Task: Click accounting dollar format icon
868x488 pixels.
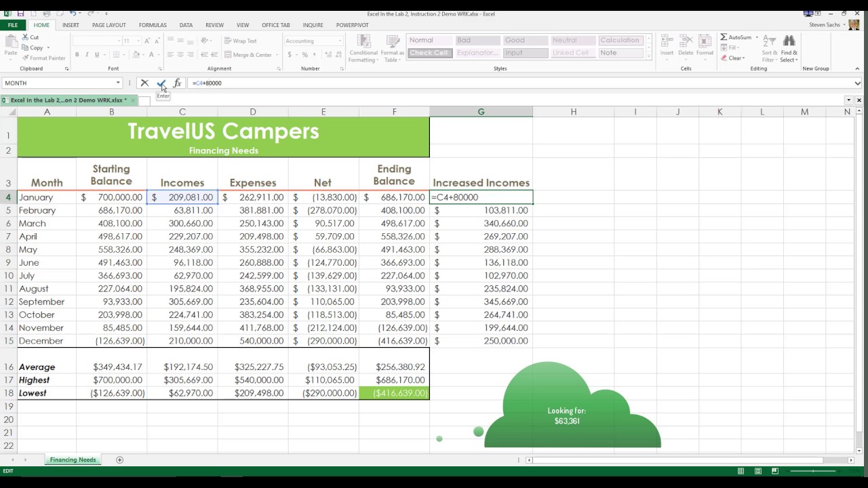Action: pyautogui.click(x=290, y=55)
